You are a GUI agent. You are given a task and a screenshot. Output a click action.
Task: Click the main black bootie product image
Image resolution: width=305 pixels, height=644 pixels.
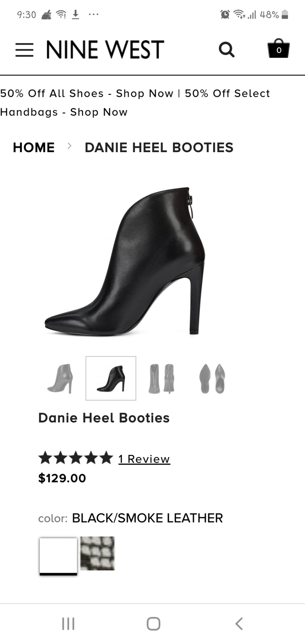tap(125, 261)
